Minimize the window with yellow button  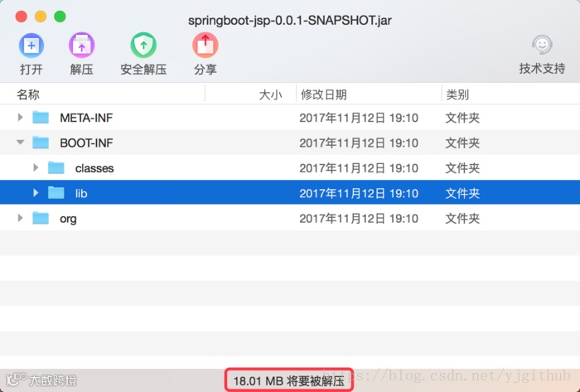(41, 17)
